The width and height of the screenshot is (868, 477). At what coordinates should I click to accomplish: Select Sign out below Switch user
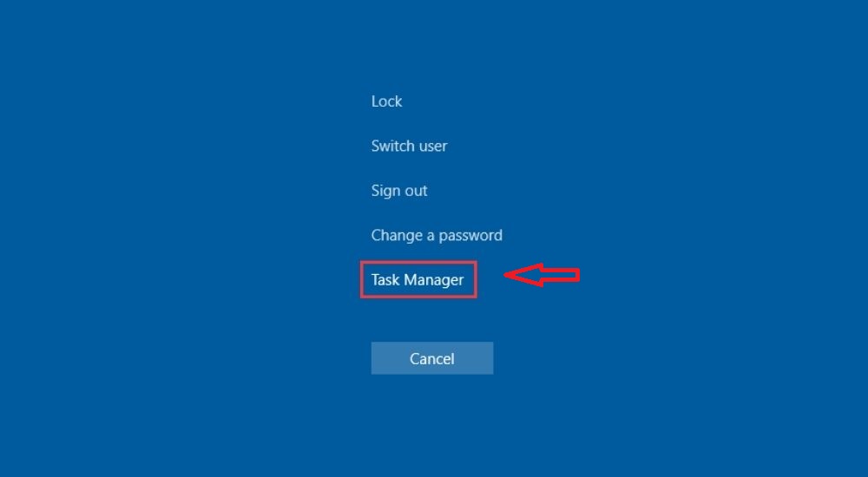(399, 191)
